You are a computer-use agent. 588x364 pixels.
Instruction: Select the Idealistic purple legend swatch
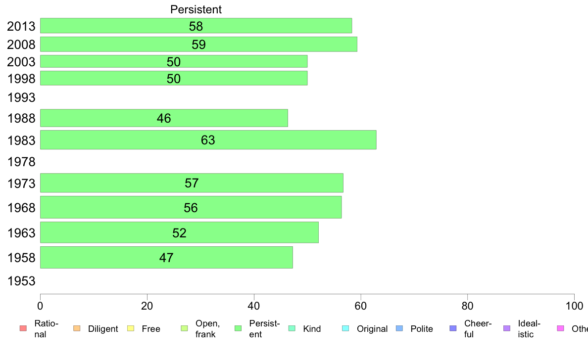(507, 328)
